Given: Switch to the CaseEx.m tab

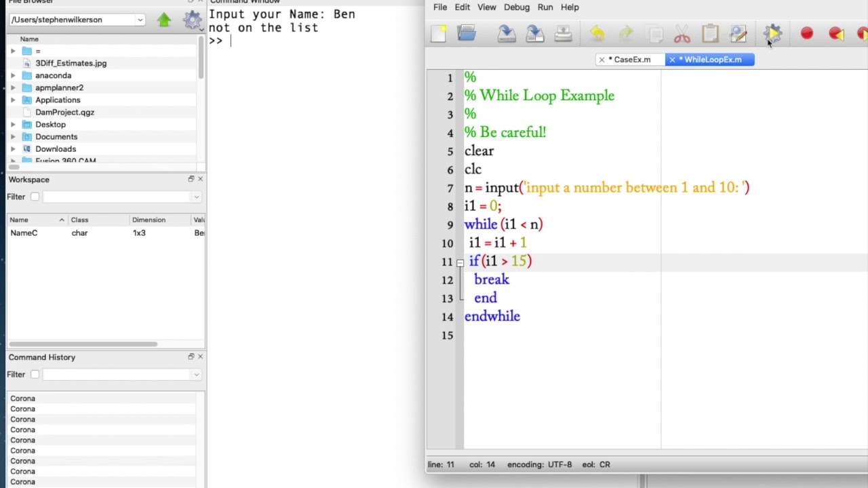Looking at the screenshot, I should 631,60.
